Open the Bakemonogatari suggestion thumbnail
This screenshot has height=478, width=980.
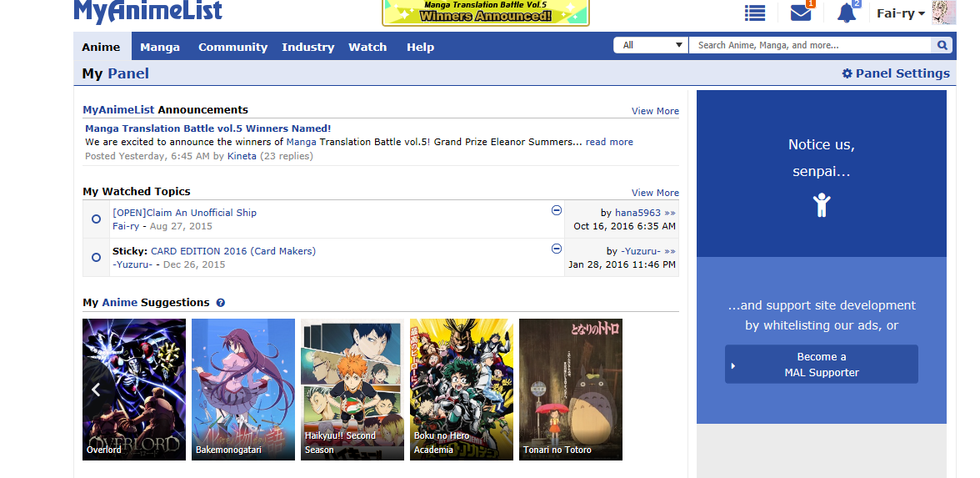243,390
